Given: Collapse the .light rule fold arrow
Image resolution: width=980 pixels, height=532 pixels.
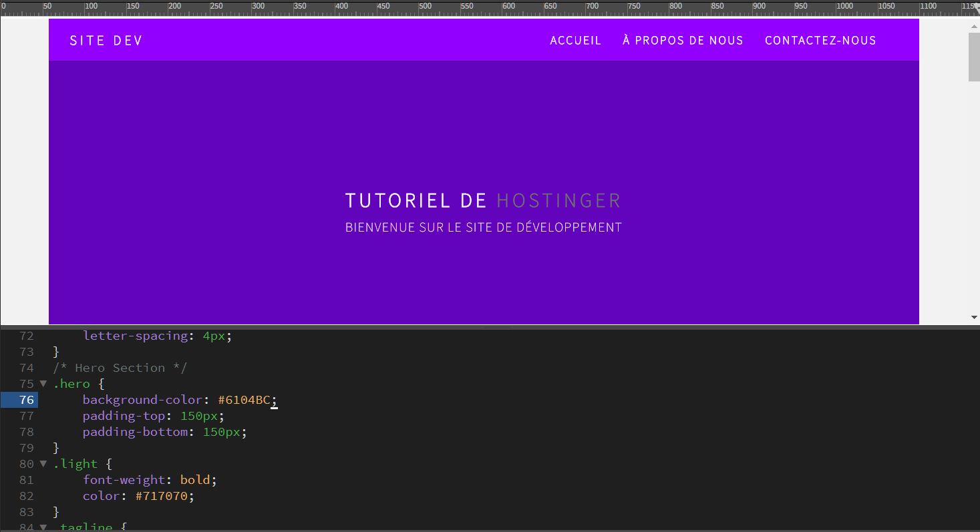Looking at the screenshot, I should [x=43, y=464].
